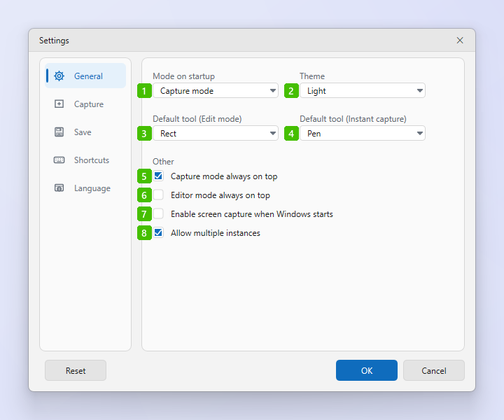Viewport: 504px width, 420px height.
Task: Open the Theme dropdown showing Light
Action: tap(363, 90)
